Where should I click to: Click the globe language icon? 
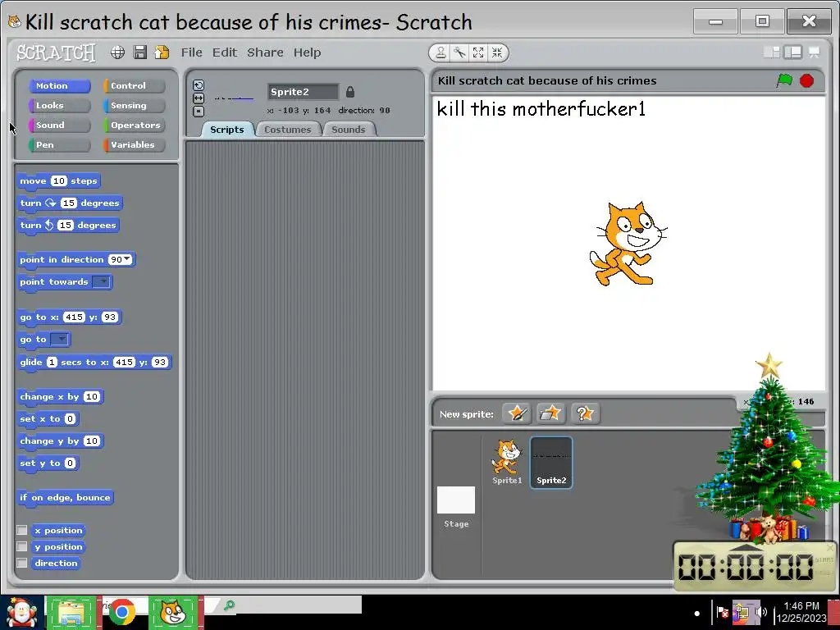click(x=118, y=52)
